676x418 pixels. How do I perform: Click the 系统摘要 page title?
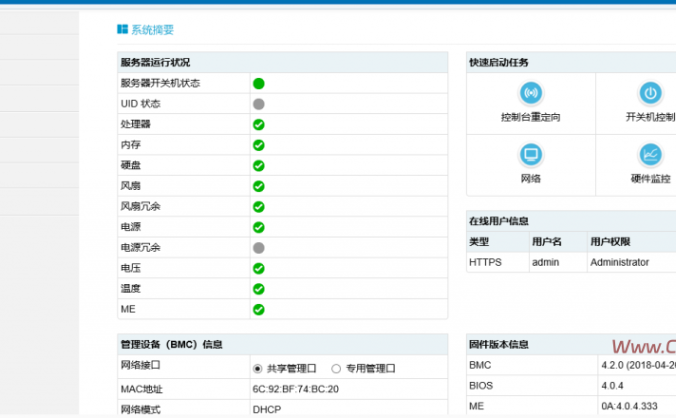(x=152, y=30)
